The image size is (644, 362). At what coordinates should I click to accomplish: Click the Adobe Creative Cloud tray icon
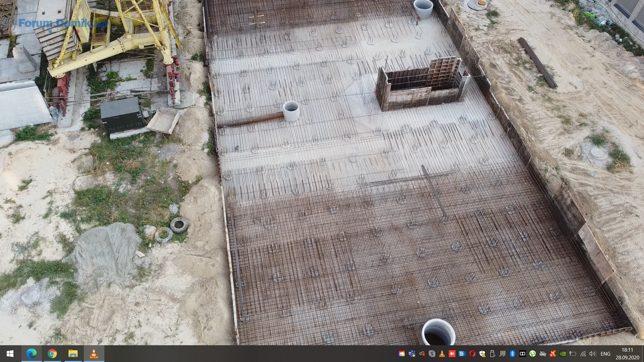pyautogui.click(x=401, y=354)
